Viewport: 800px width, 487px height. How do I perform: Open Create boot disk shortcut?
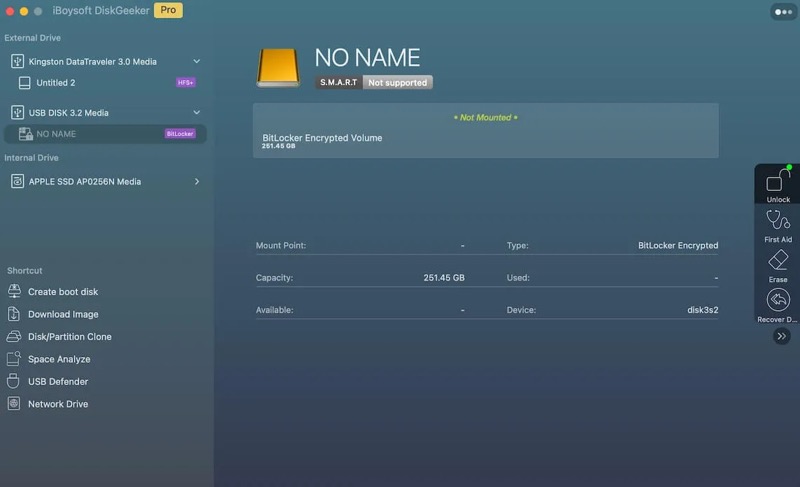(63, 292)
